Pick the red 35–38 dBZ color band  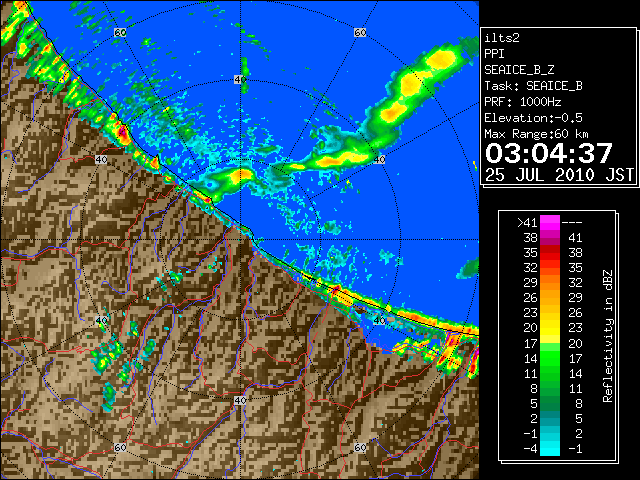pyautogui.click(x=550, y=253)
